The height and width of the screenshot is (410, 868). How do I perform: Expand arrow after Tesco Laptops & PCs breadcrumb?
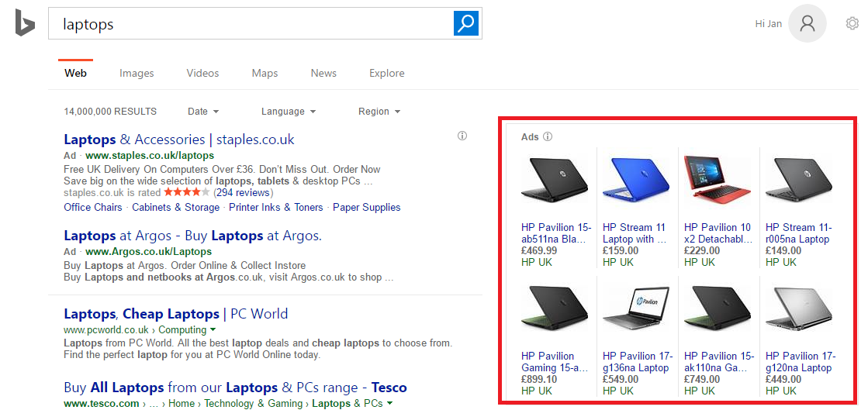tap(389, 403)
